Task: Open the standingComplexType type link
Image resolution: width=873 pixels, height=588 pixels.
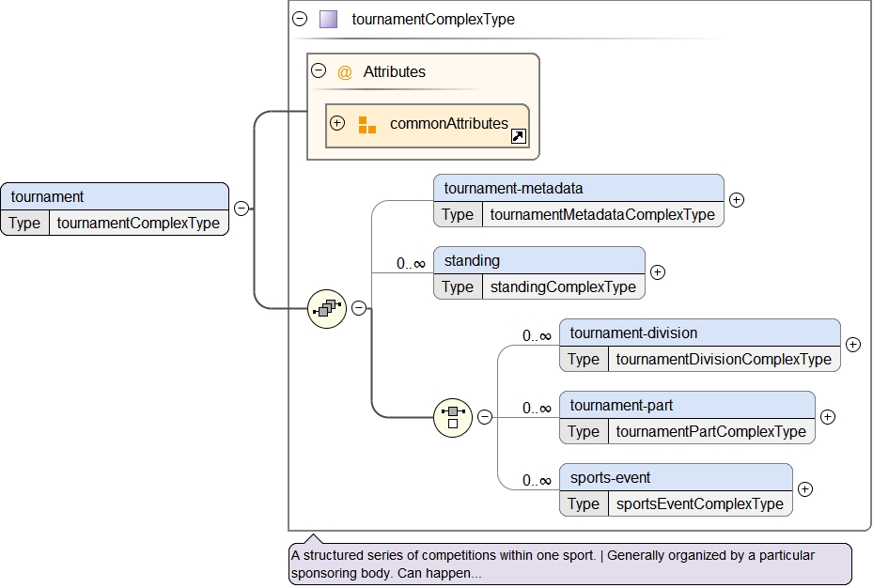Action: [563, 287]
